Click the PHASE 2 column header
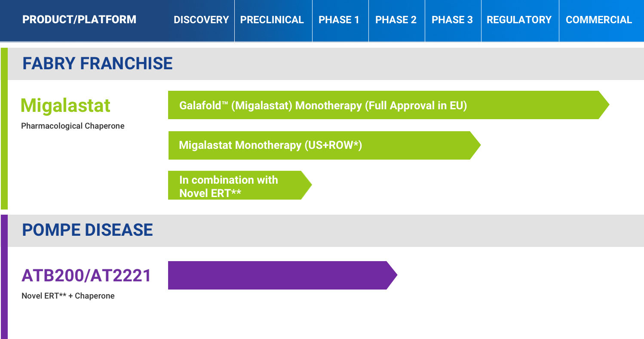Screen dimensions: 644x339 (396, 20)
